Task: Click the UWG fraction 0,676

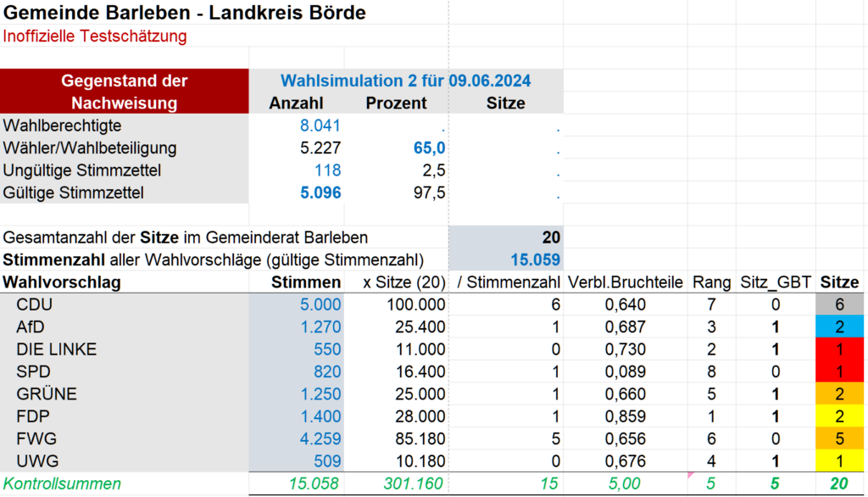Action: click(626, 461)
